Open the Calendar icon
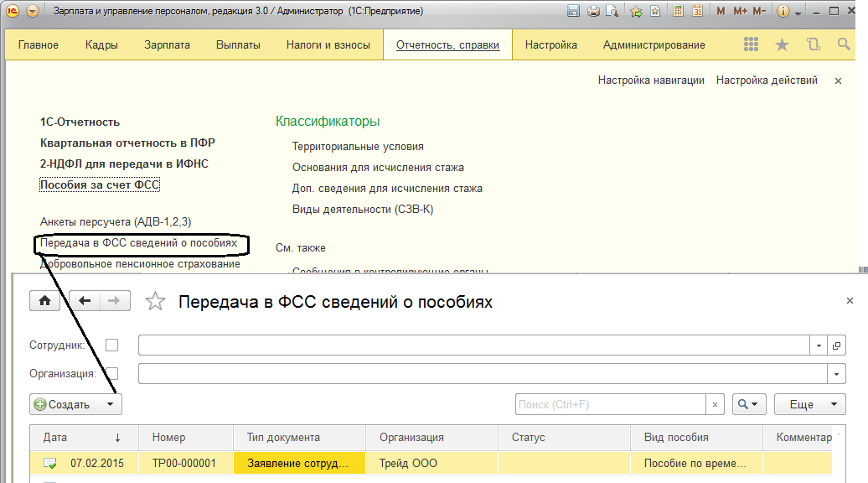Image resolution: width=868 pixels, height=483 pixels. click(x=697, y=11)
